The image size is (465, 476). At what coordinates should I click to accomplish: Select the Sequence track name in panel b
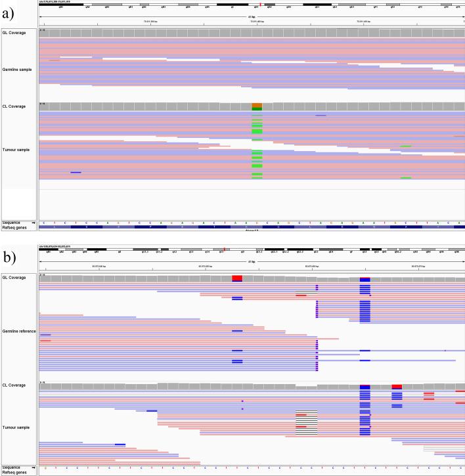click(x=11, y=467)
